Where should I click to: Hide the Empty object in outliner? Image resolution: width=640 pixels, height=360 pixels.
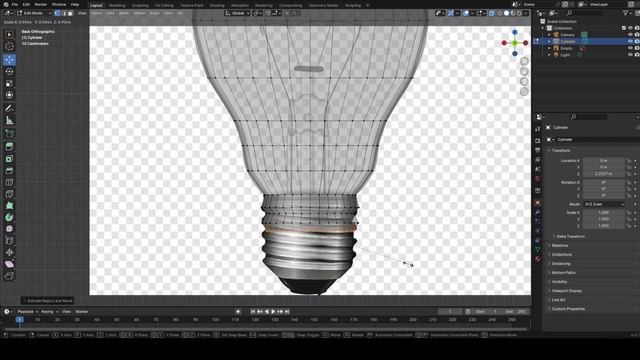(630, 48)
